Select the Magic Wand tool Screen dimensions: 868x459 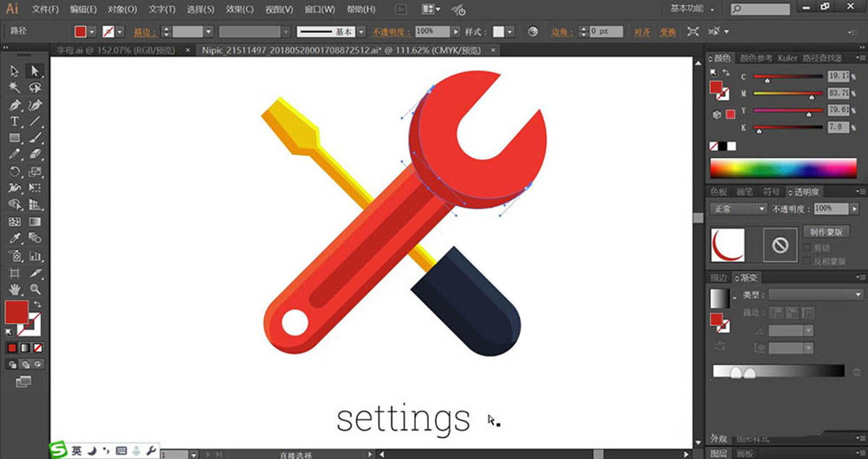tap(14, 87)
